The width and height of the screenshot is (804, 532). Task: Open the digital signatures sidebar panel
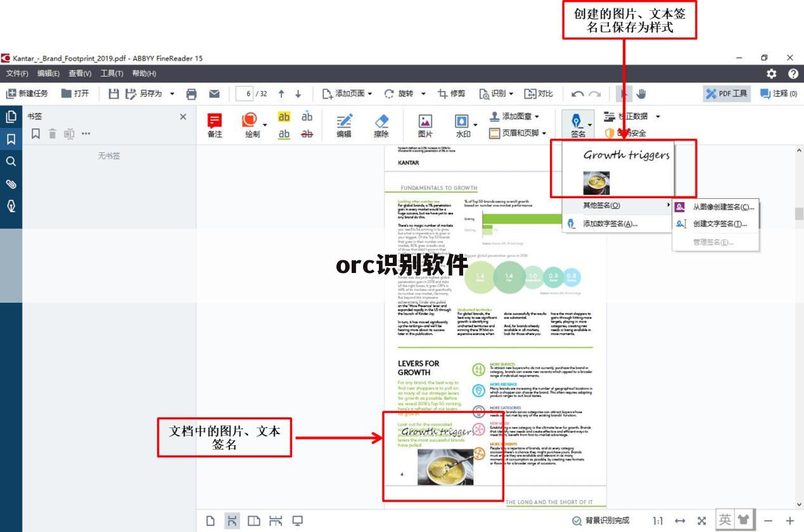(11, 206)
